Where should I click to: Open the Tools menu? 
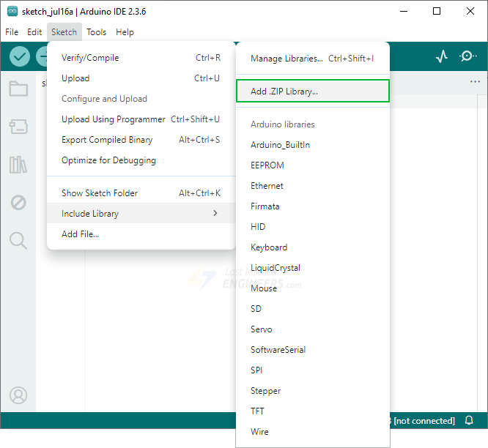(96, 32)
